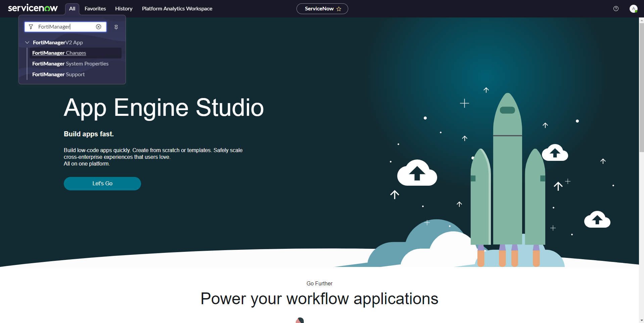Open the user profile avatar
644x323 pixels.
click(633, 9)
